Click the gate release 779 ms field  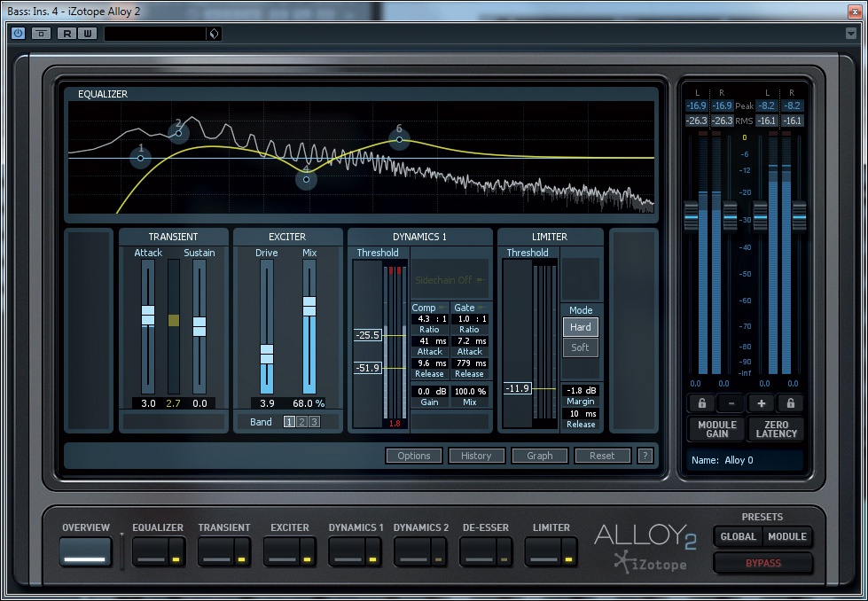pos(469,363)
